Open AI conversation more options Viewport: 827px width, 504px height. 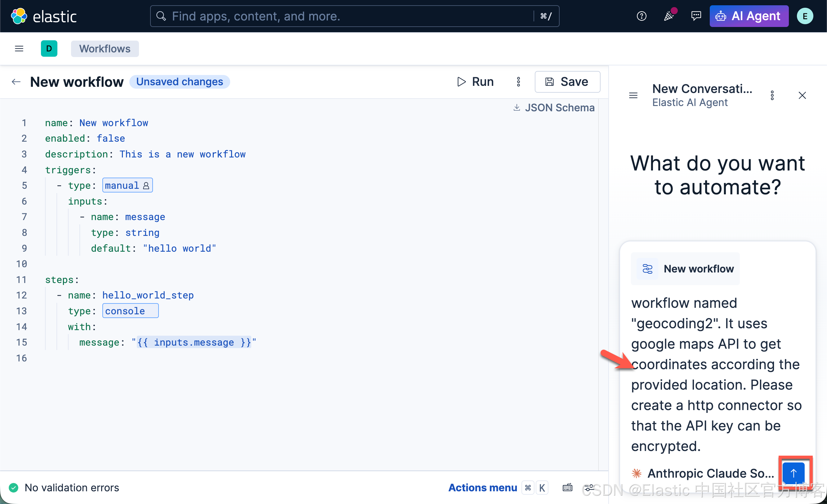pyautogui.click(x=772, y=95)
